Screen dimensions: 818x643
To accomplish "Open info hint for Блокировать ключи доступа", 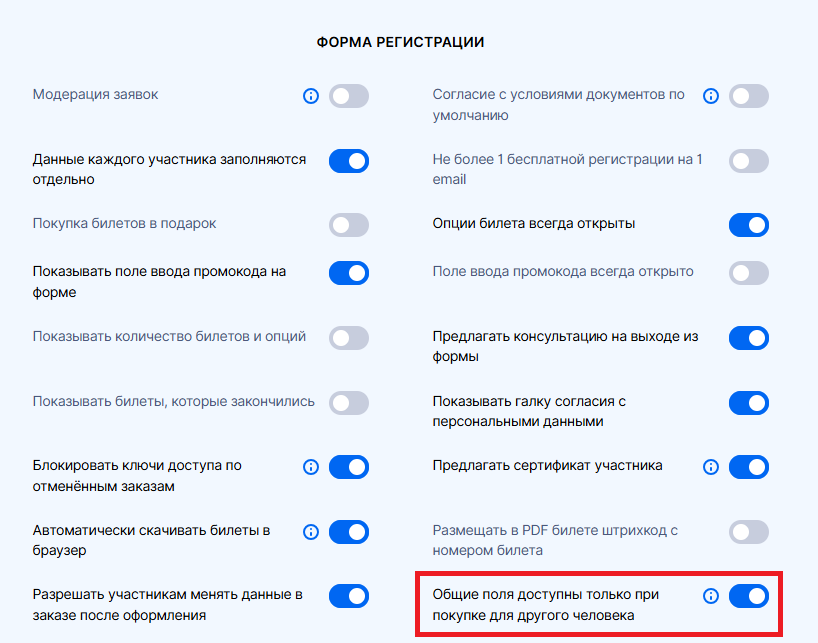I will pos(311,467).
